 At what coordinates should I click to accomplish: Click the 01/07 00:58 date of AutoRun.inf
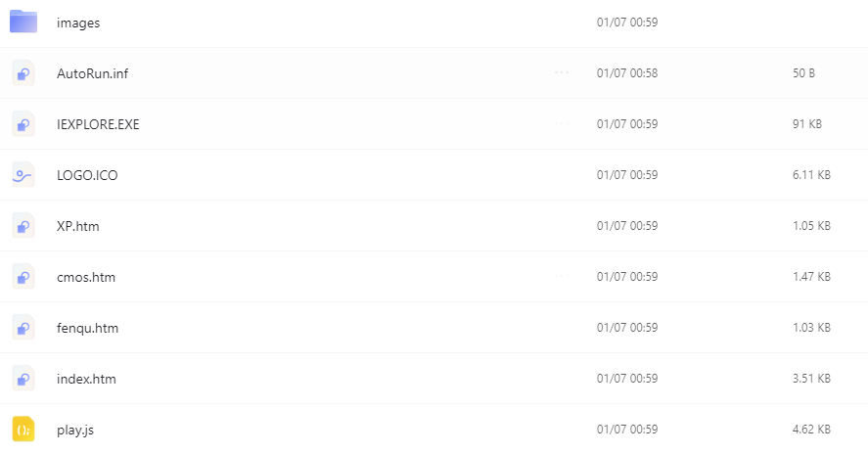pos(627,73)
